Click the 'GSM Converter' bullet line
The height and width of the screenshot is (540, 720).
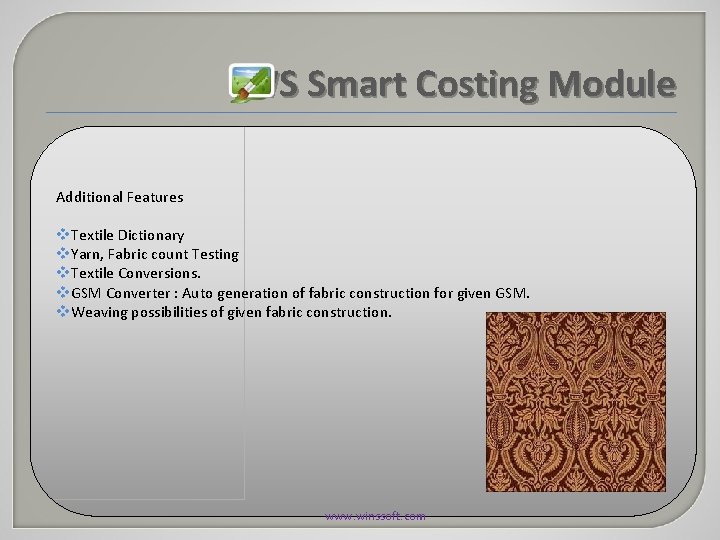293,293
